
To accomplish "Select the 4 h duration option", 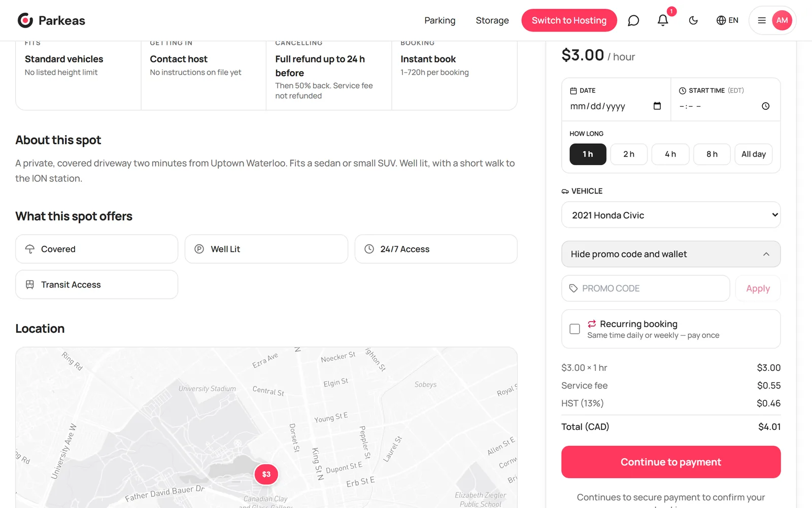I will point(670,154).
